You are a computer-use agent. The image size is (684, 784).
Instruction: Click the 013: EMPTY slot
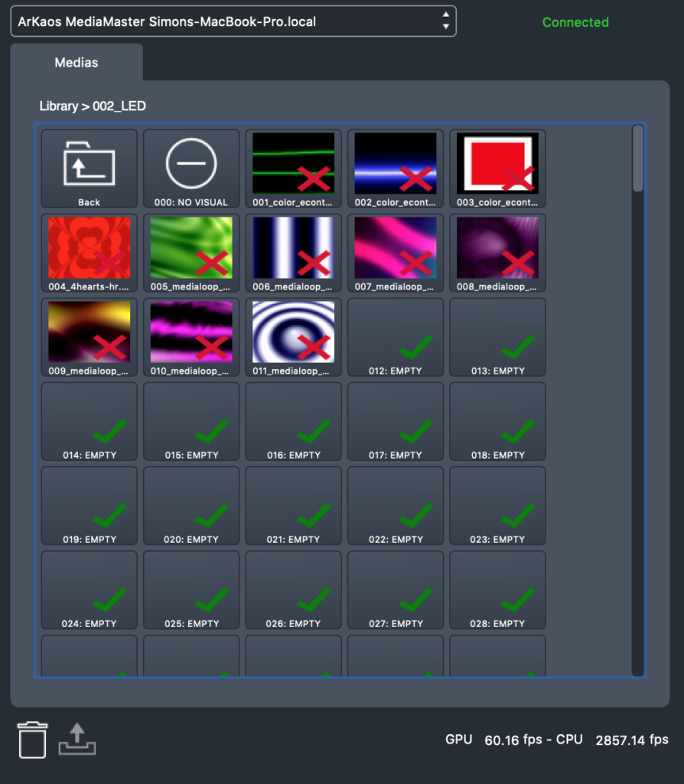tap(497, 337)
